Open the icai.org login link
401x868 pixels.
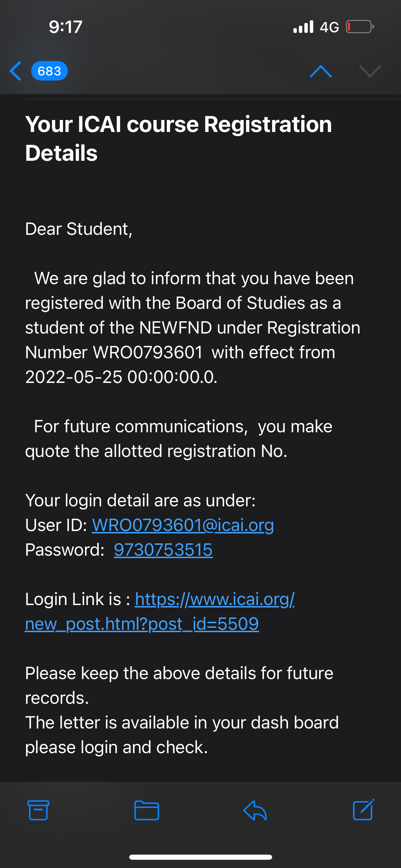point(215,600)
